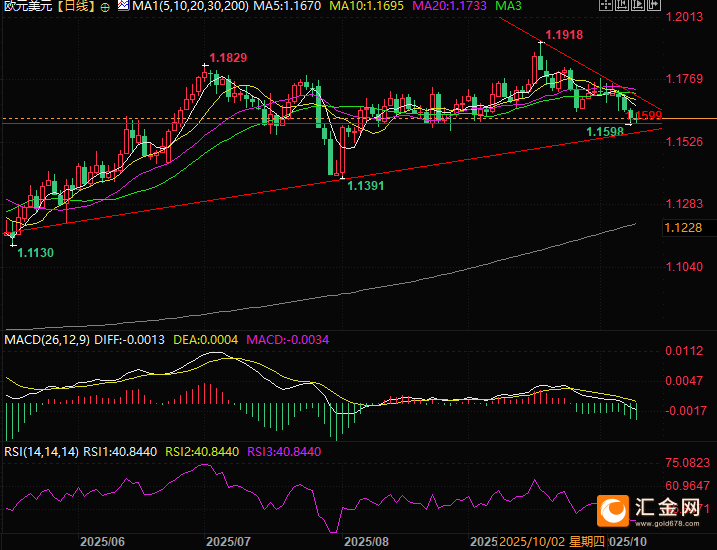Click 2025/07 on the time axis
717x550 pixels.
[x=227, y=541]
